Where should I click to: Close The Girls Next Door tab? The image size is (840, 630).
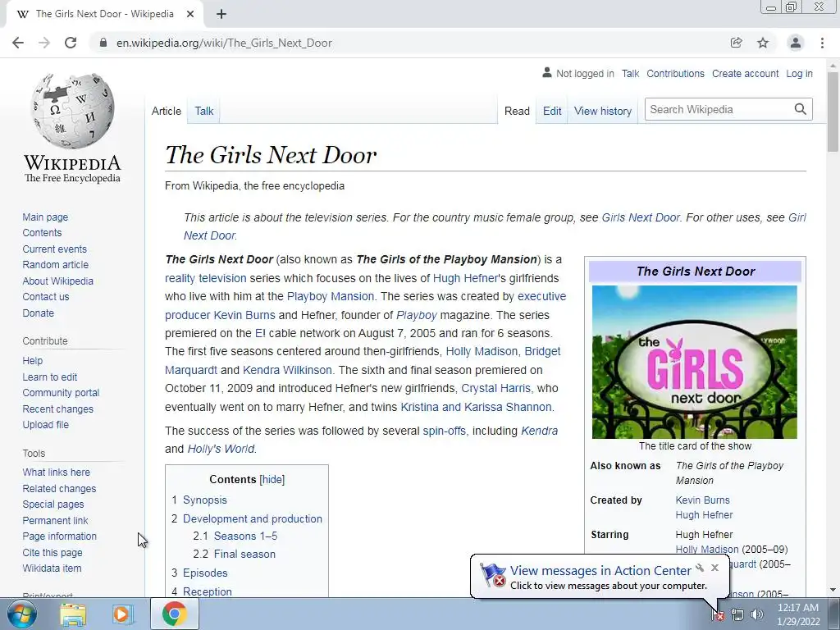190,14
